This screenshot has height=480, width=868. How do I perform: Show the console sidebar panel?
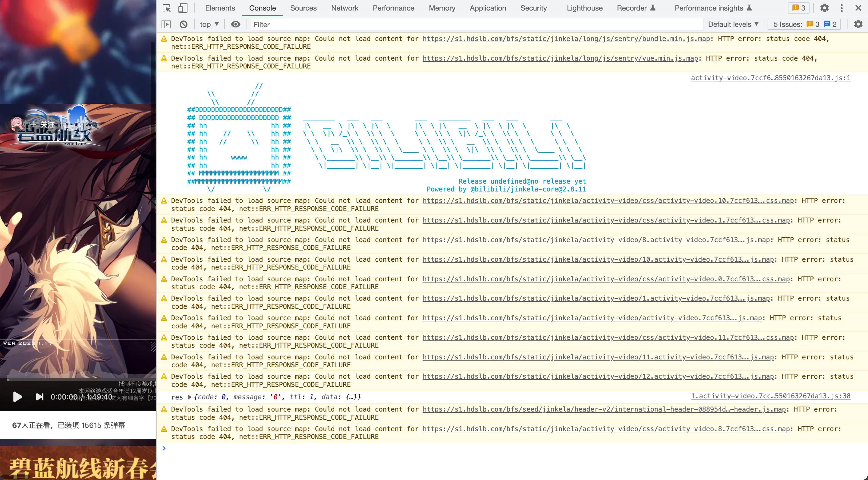pos(165,24)
